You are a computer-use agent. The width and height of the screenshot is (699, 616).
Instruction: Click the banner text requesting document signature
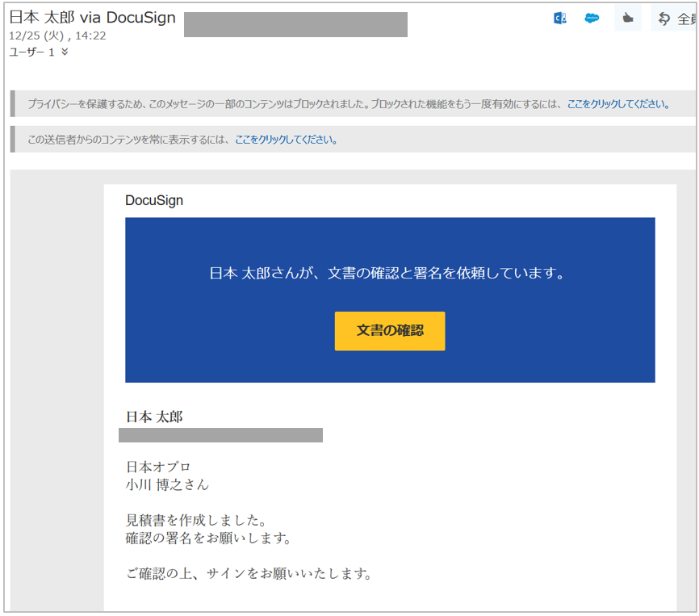point(389,274)
